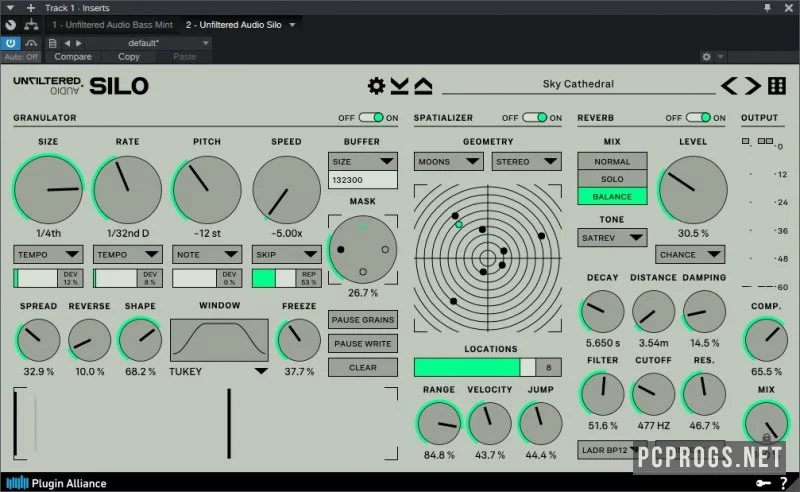The height and width of the screenshot is (492, 800).
Task: Toggle PAUSE WRITE button
Action: pos(363,343)
